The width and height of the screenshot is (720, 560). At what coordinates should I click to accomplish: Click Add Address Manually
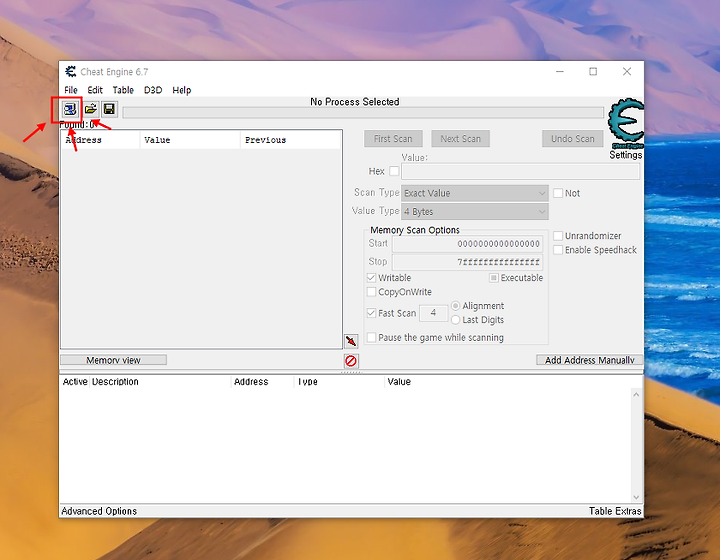(590, 360)
